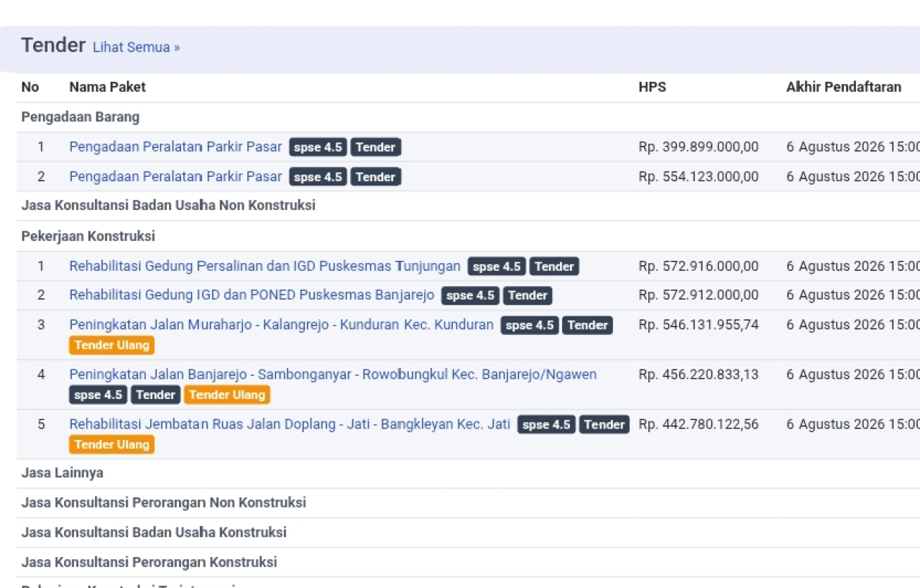Open Rehabilitasi Jembatan Ruas Jalan Doplang package
Image resolution: width=920 pixels, height=588 pixels.
click(x=290, y=424)
